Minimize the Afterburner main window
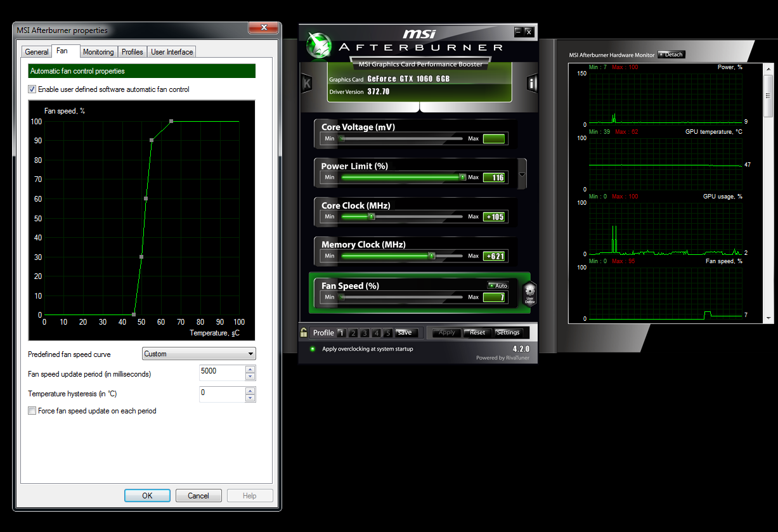778x532 pixels. [518, 31]
